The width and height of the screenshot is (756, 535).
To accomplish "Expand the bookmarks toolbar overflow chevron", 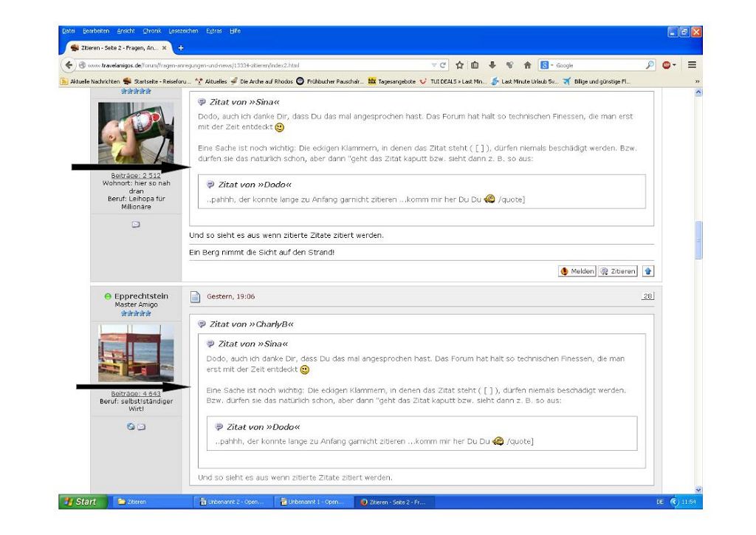I will (698, 81).
